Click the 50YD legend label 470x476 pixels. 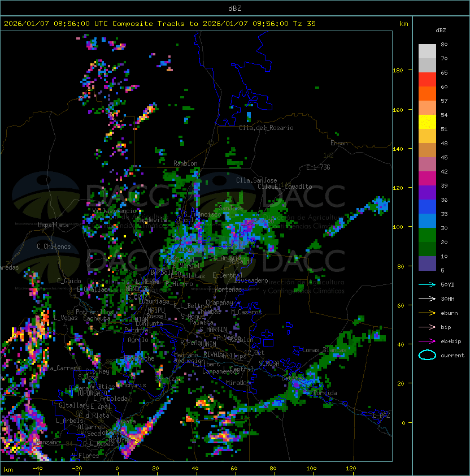(x=447, y=285)
